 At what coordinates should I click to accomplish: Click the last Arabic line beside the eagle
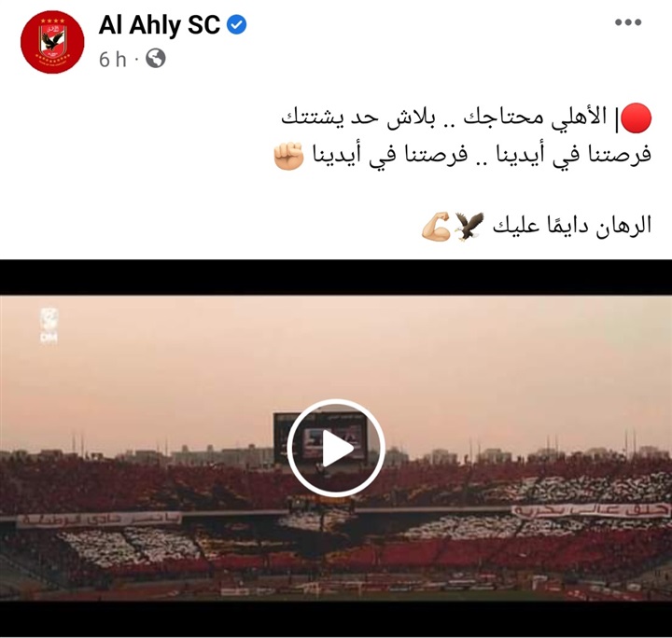click(572, 226)
